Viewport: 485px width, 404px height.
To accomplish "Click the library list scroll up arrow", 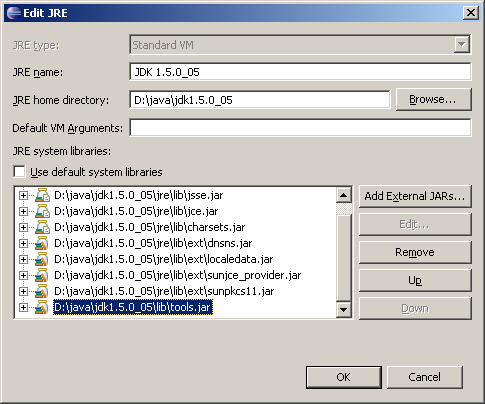I will point(344,196).
